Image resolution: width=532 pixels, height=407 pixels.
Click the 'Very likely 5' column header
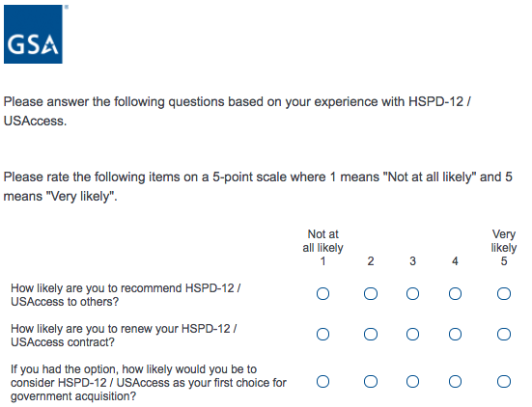(x=504, y=248)
